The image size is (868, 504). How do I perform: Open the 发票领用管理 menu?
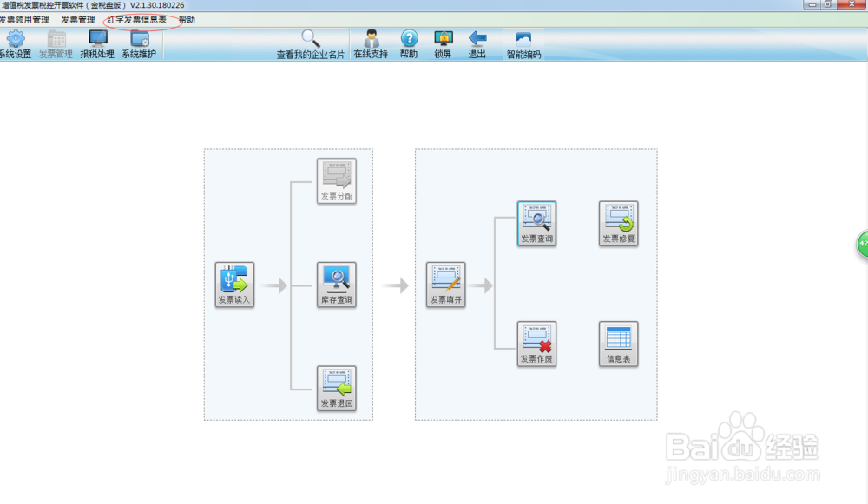pos(24,19)
